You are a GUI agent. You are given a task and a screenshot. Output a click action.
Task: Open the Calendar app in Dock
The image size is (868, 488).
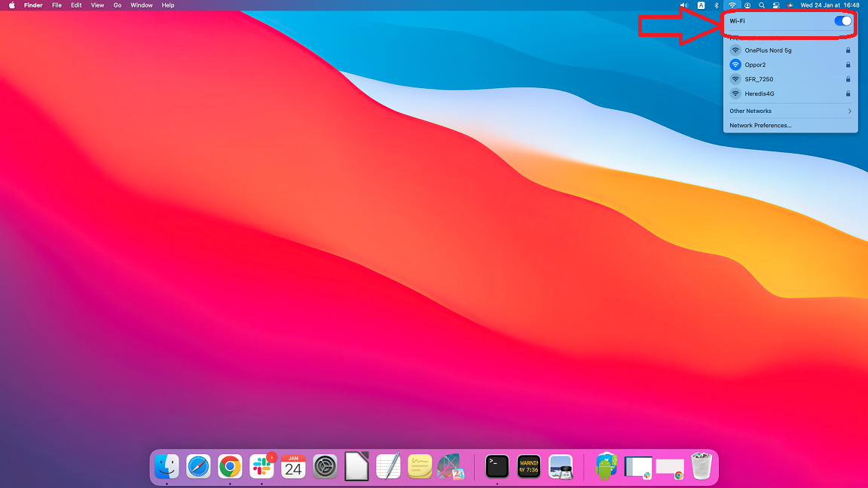pyautogui.click(x=293, y=467)
